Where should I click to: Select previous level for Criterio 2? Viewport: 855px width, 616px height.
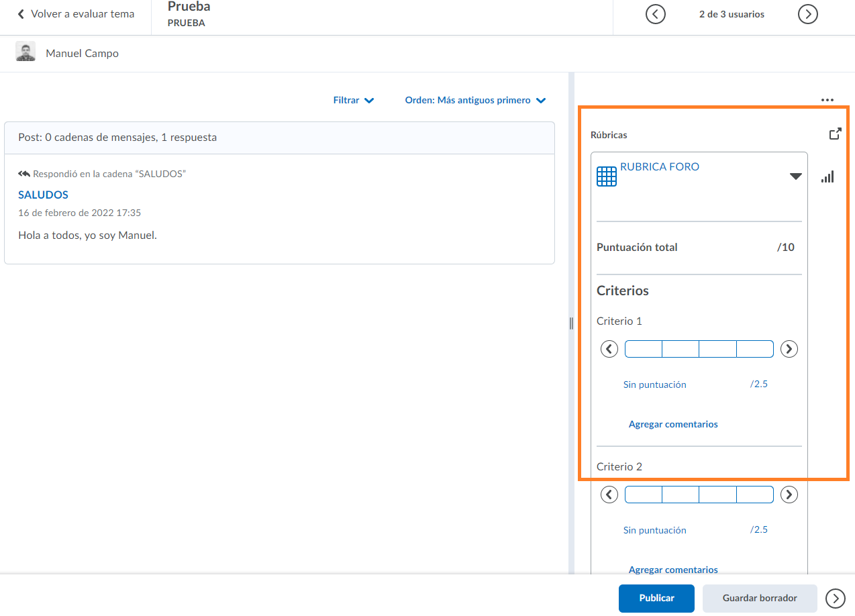point(609,495)
